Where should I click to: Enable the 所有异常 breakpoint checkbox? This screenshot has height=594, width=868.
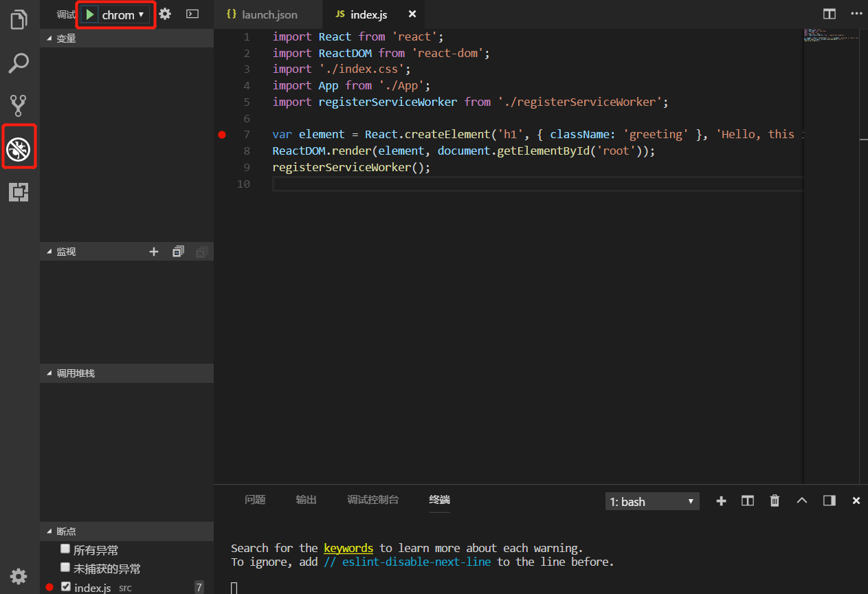[x=65, y=549]
